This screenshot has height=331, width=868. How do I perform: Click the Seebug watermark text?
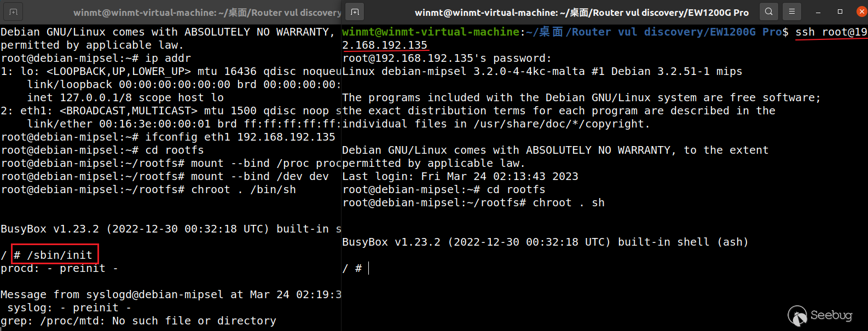coord(831,315)
